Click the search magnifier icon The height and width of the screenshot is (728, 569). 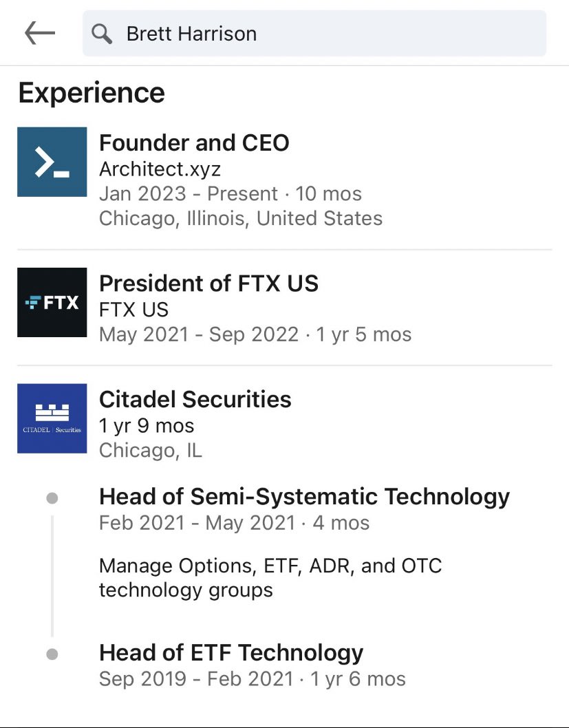102,34
